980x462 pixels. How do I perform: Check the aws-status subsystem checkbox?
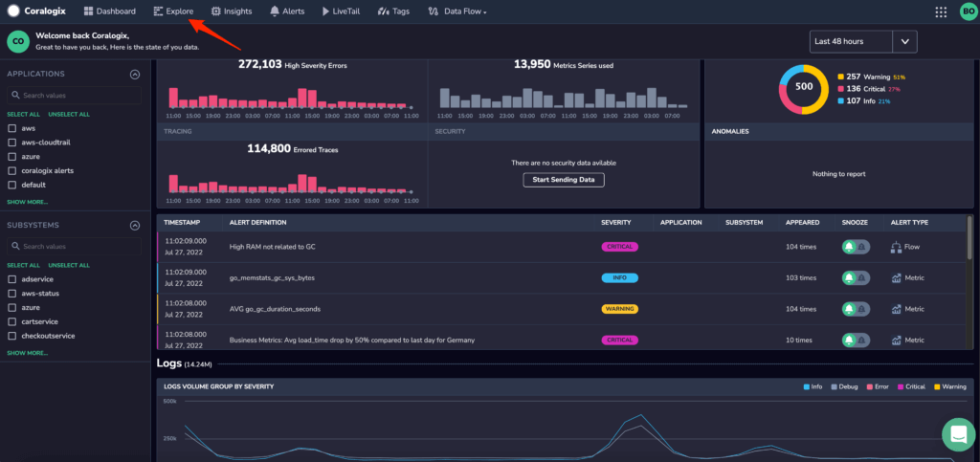pos(11,294)
